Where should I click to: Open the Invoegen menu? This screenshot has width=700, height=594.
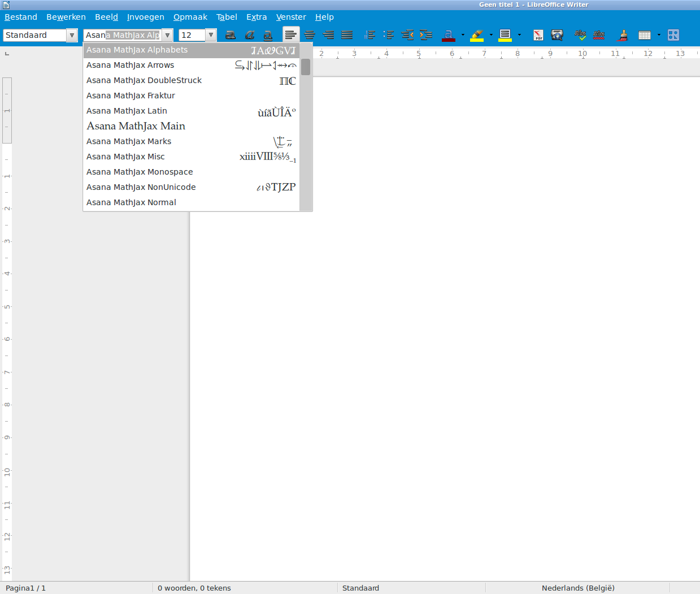[145, 17]
